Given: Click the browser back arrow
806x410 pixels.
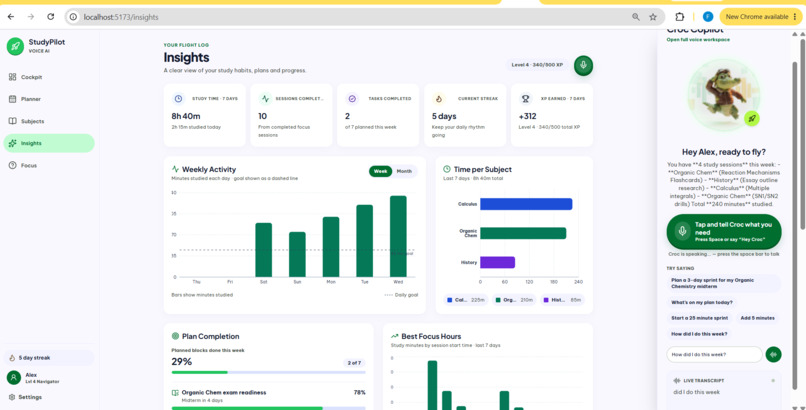Looking at the screenshot, I should (x=11, y=16).
